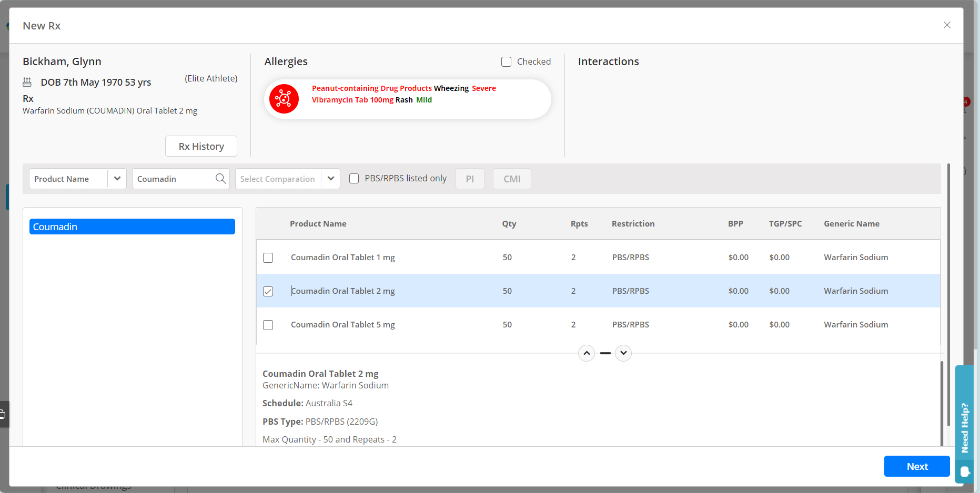Select Coumadin in the left results list
Screen dimensions: 980x493
click(132, 227)
